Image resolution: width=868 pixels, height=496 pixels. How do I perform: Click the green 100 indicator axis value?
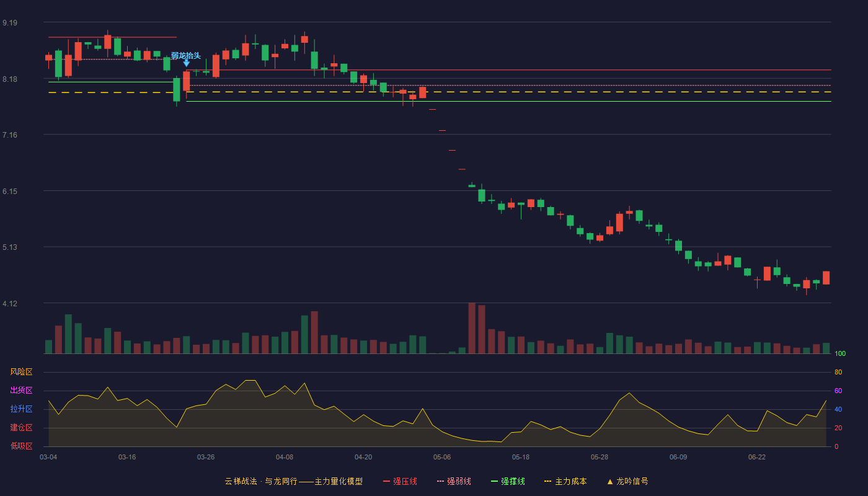[x=840, y=353]
